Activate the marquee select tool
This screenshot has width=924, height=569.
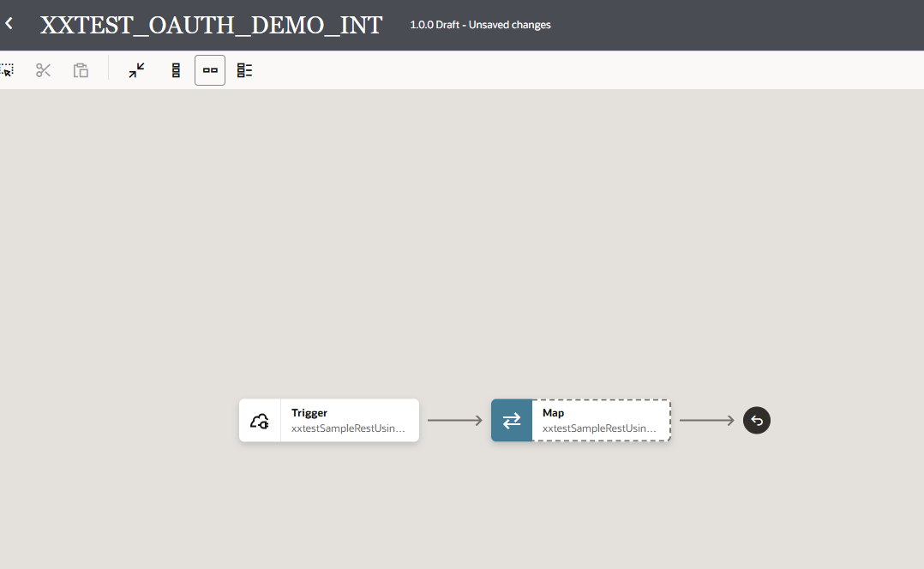[x=7, y=70]
